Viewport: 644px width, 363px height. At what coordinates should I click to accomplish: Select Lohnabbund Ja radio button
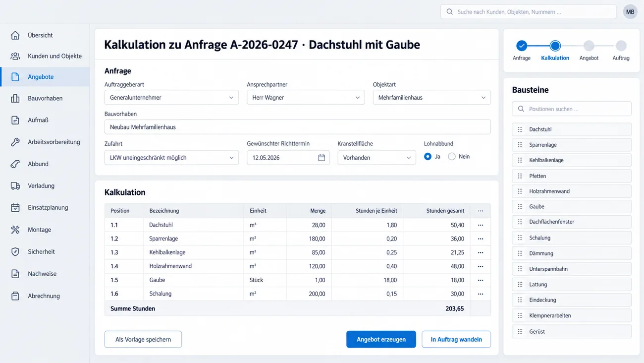click(x=428, y=157)
